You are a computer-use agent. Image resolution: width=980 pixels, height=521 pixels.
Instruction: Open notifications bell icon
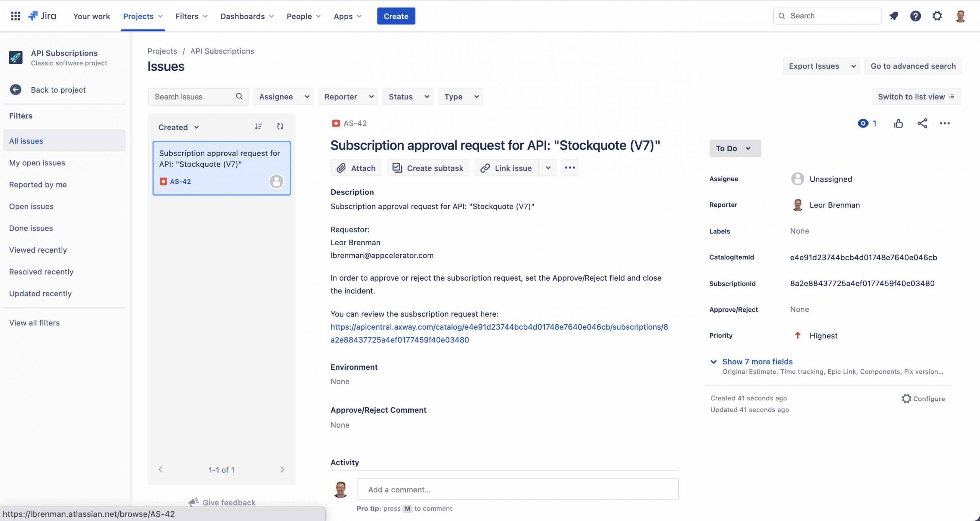(x=893, y=16)
